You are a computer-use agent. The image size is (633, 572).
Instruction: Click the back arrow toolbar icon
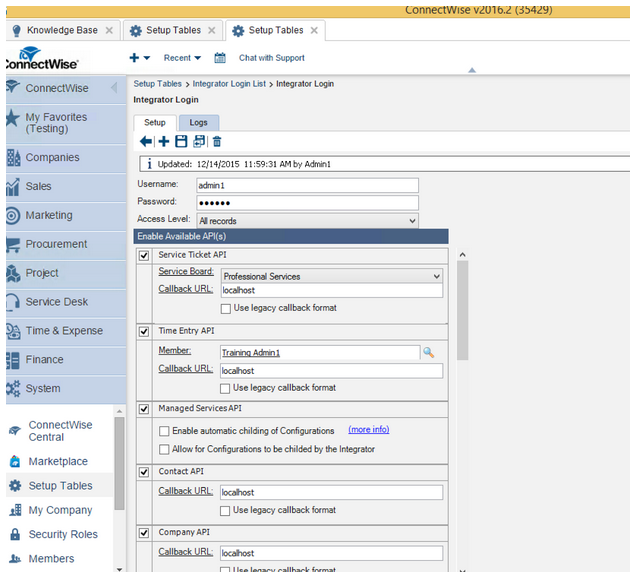(146, 141)
